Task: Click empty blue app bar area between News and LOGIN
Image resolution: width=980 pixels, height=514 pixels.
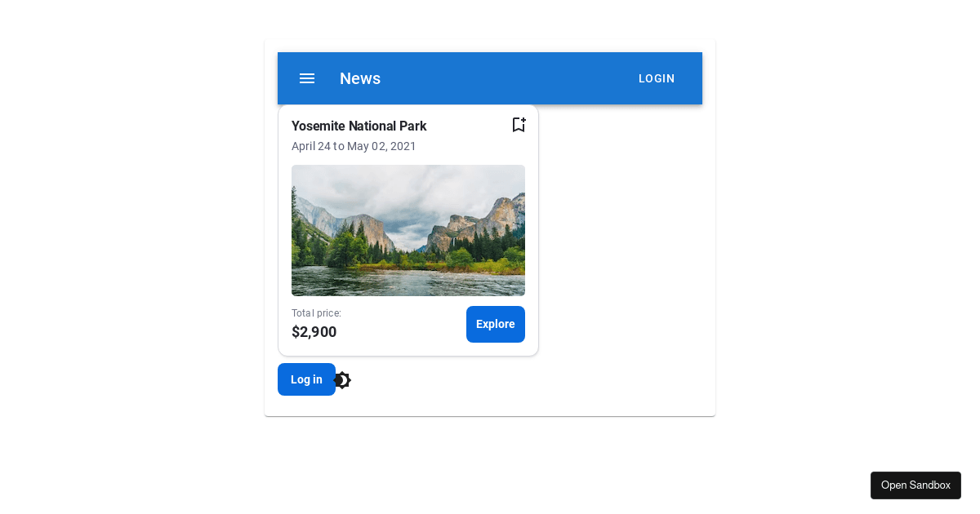Action: tap(506, 78)
